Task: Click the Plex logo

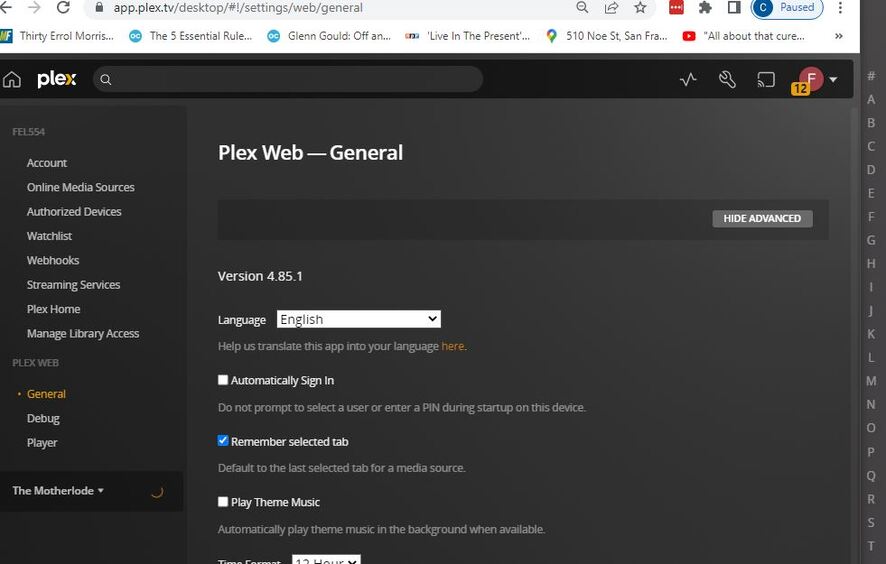Action: click(57, 79)
